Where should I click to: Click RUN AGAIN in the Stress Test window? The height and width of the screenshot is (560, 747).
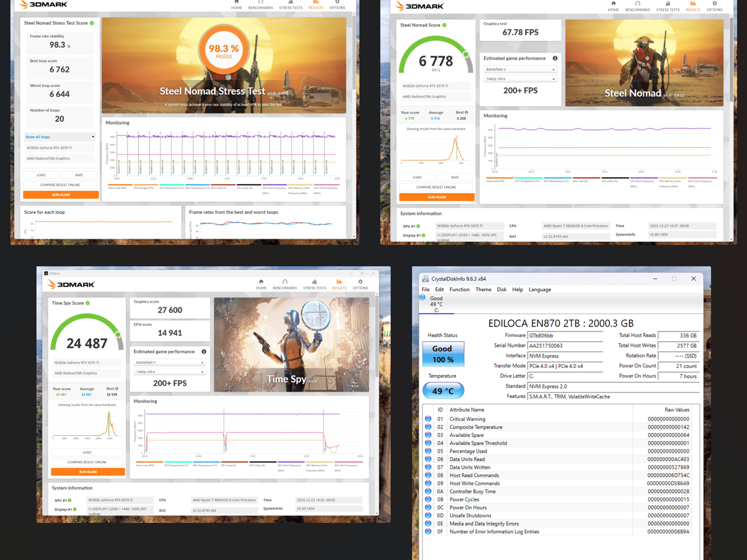click(x=61, y=195)
